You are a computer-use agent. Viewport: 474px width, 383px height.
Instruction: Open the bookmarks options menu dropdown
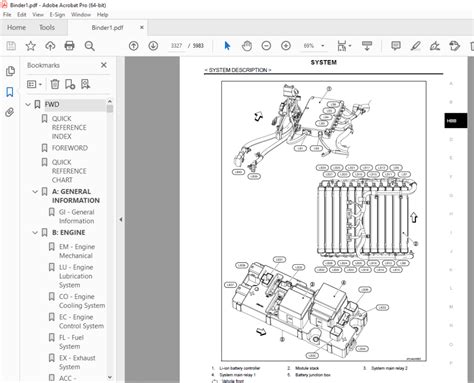click(34, 84)
